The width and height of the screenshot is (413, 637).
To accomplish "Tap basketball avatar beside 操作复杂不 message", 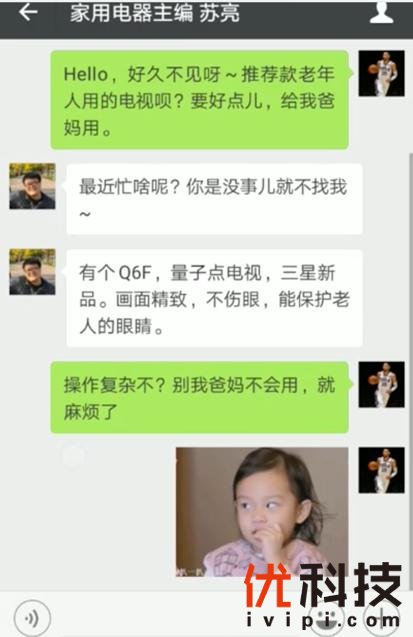I will 381,384.
